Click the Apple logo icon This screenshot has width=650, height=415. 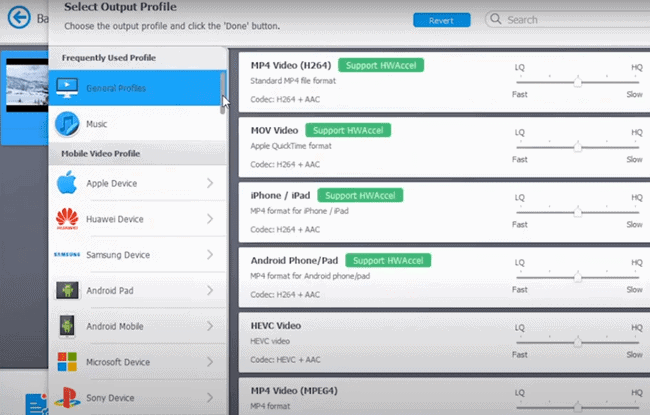tap(67, 182)
